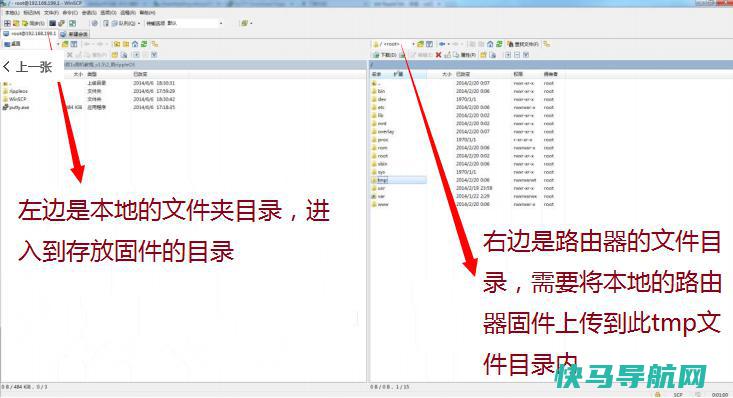The image size is (733, 398).
Task: Click the 同步(S) synchronize toolbar button
Action: 33,23
